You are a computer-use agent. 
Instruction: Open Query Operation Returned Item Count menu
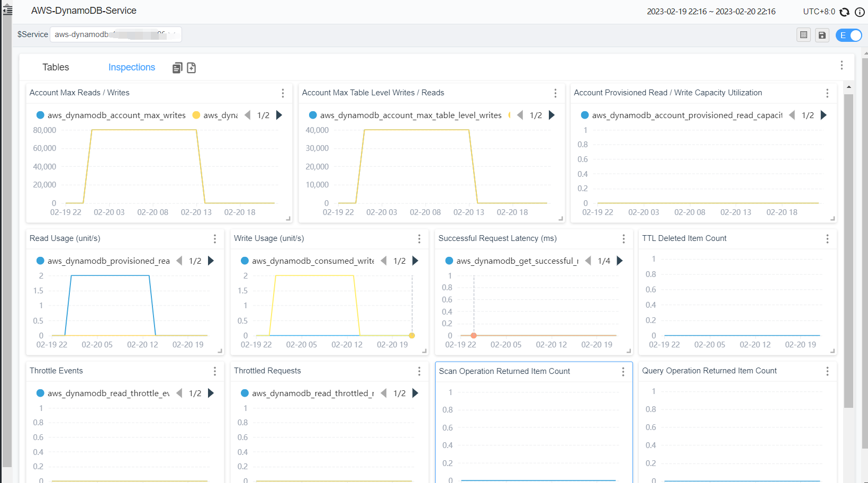pyautogui.click(x=827, y=371)
